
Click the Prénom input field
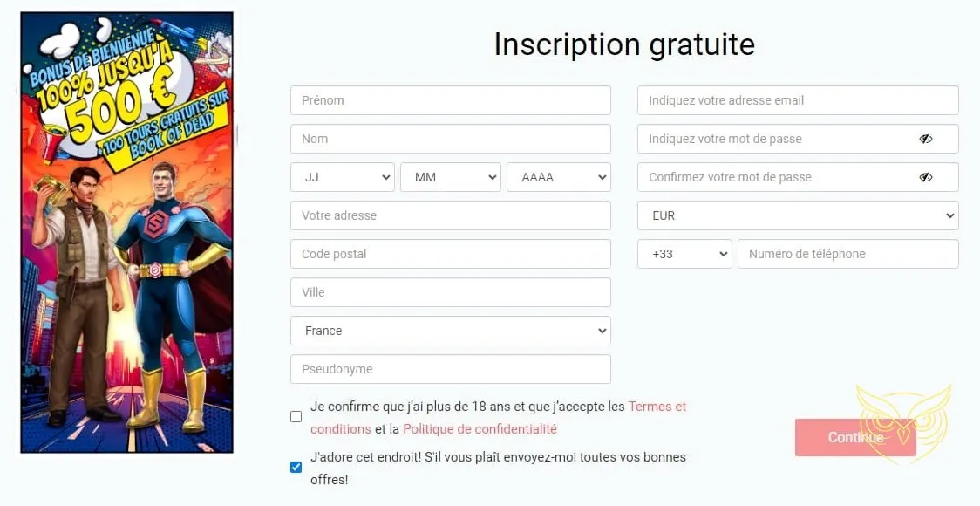(450, 100)
